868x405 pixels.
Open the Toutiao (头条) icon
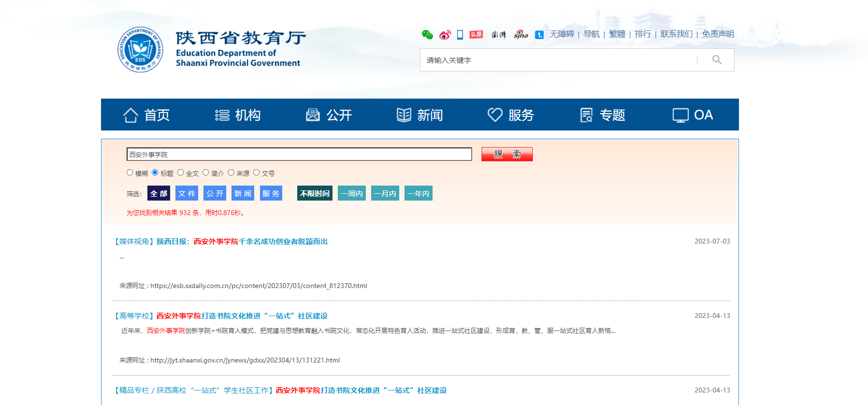(x=476, y=34)
